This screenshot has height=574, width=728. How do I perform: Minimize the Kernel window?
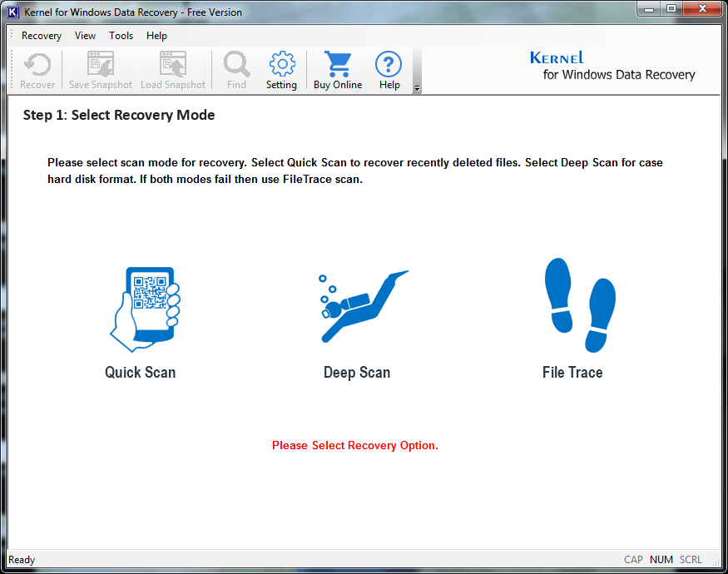[649, 9]
